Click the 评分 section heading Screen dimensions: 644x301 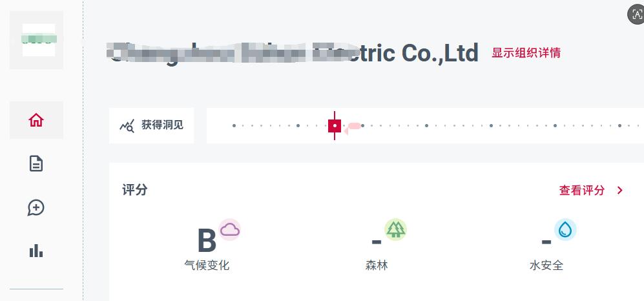point(135,190)
